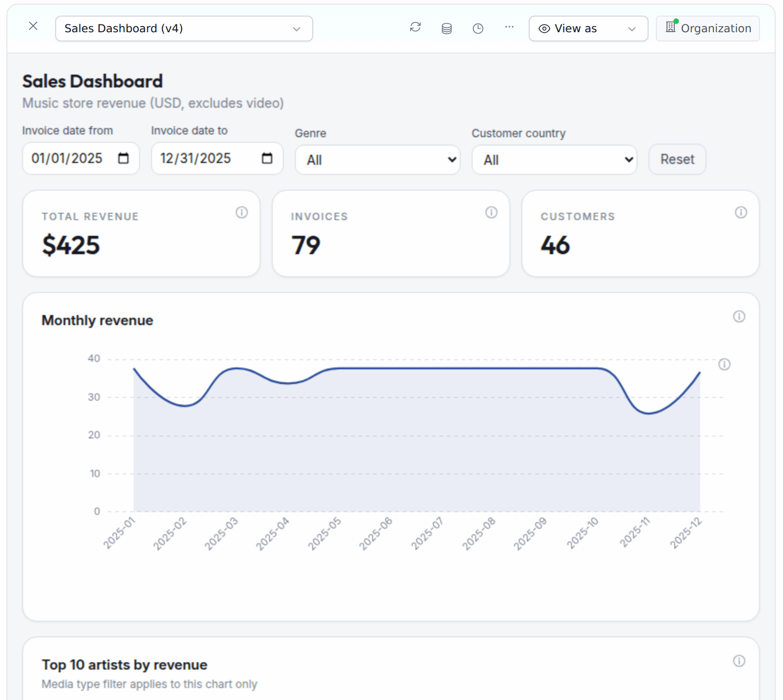Click the 2025-12 axis label
Image resolution: width=783 pixels, height=700 pixels.
(x=686, y=533)
